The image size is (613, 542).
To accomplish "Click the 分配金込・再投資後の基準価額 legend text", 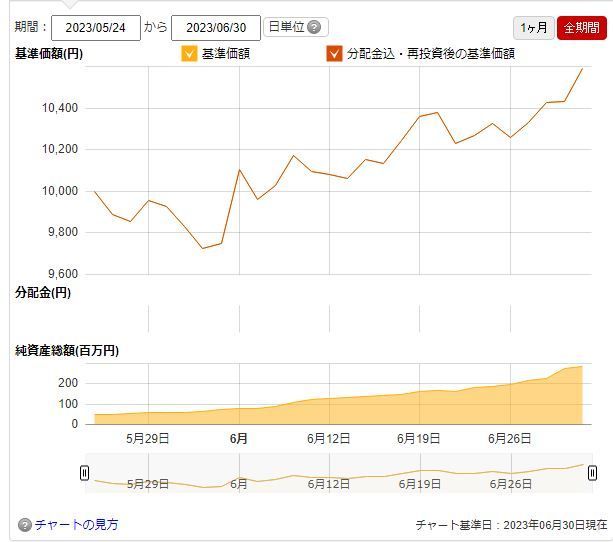I will pos(430,54).
